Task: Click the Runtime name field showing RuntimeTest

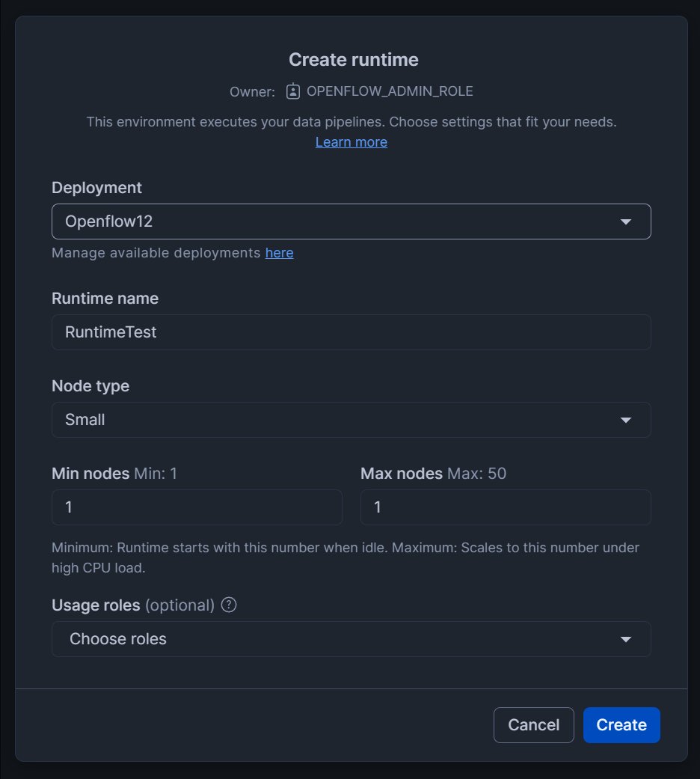Action: pos(351,332)
